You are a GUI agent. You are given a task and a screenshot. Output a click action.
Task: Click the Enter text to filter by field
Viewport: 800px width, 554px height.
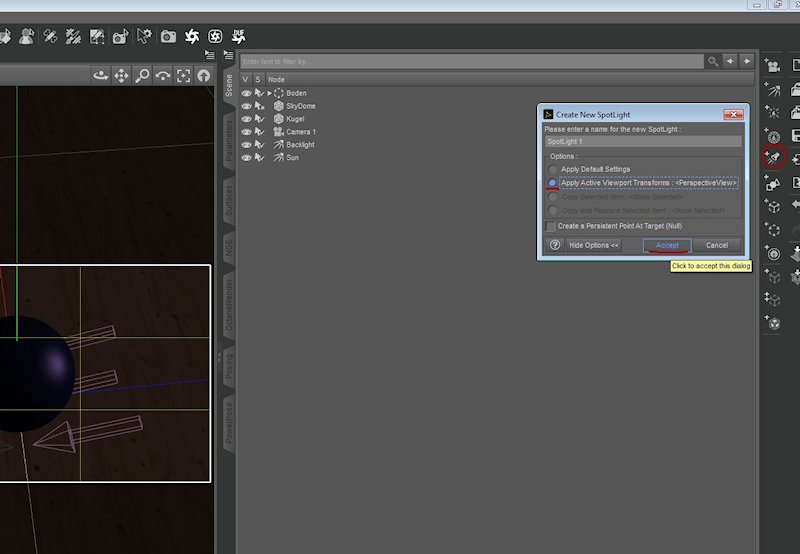click(472, 62)
